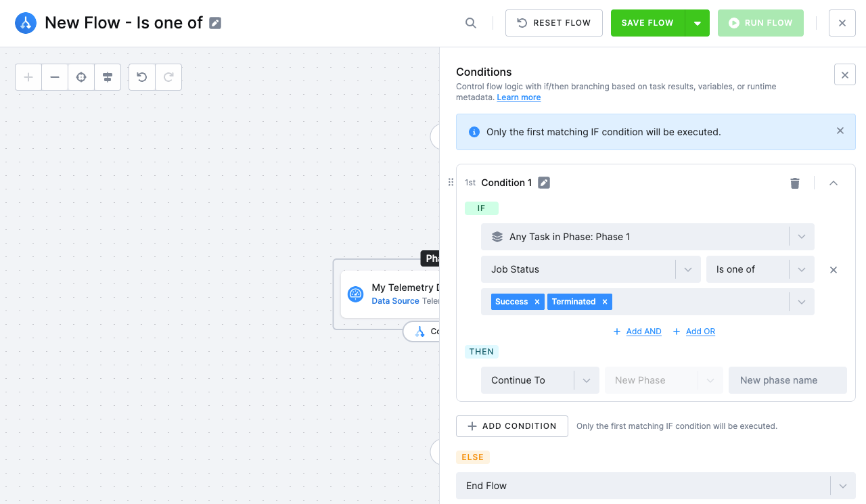Click the zoom in plus icon

click(28, 77)
